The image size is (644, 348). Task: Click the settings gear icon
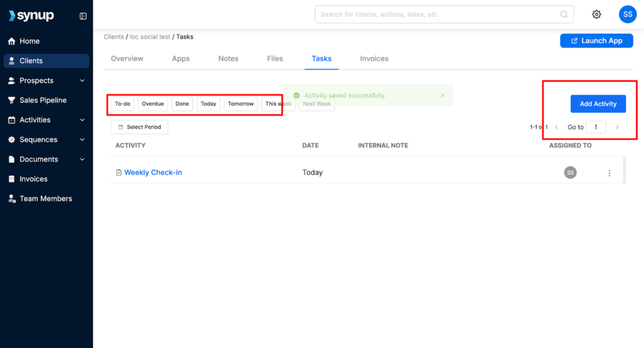[596, 14]
